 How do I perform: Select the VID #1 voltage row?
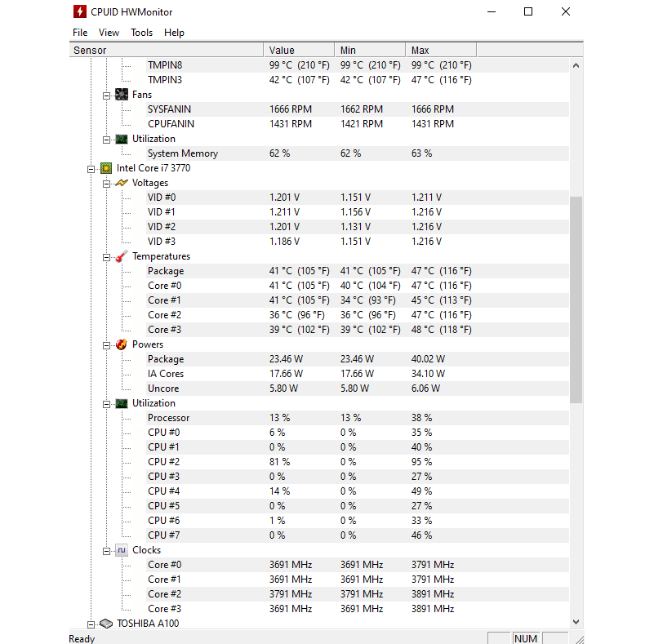(358, 212)
